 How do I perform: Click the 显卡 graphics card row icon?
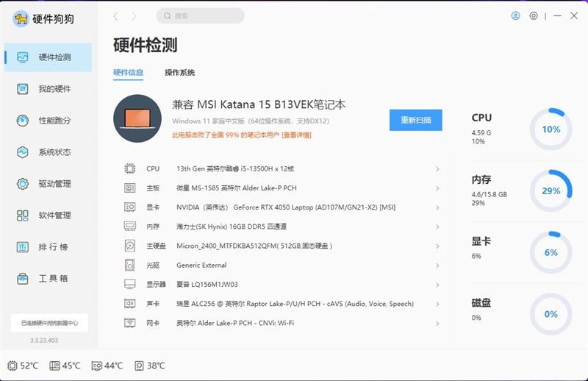click(130, 207)
